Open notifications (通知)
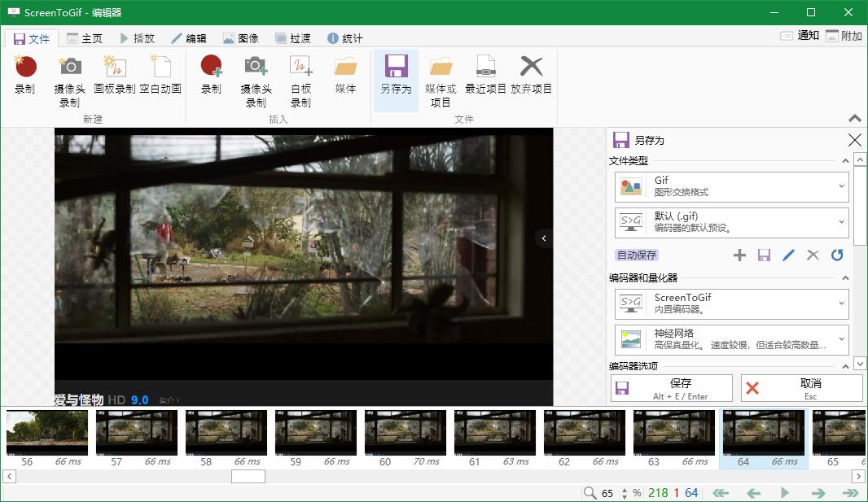The height and width of the screenshot is (502, 868). click(x=800, y=36)
